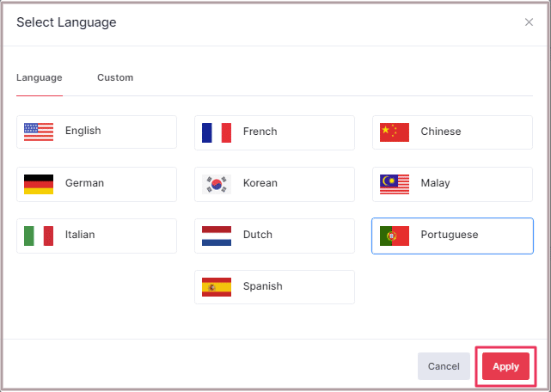The image size is (551, 392).
Task: Switch to the Custom tab
Action: 115,77
